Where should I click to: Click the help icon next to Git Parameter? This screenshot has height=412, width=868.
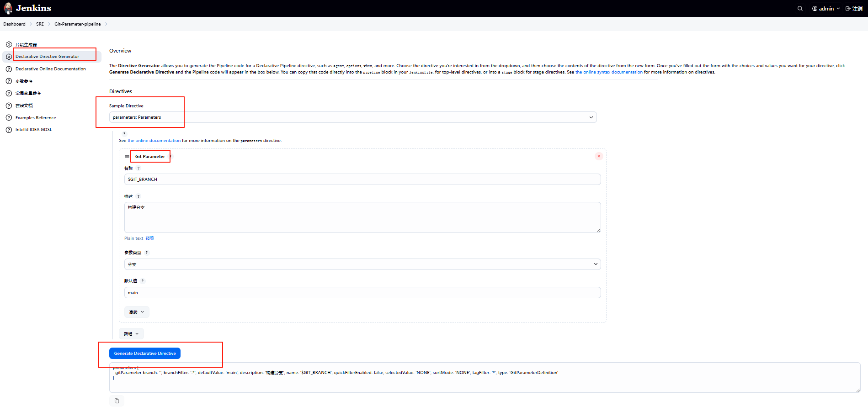(170, 157)
